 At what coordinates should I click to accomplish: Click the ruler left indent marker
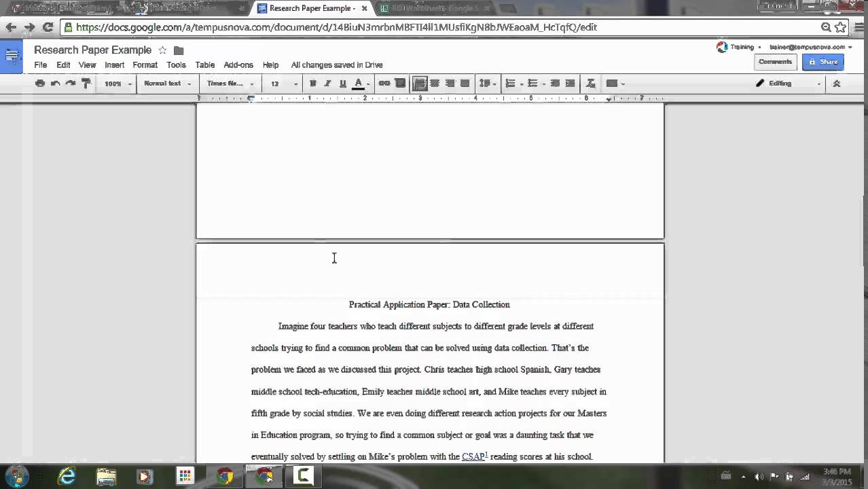click(251, 98)
